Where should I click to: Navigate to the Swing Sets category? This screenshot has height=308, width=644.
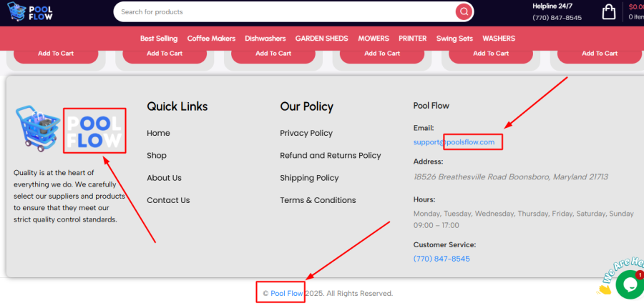pos(455,39)
